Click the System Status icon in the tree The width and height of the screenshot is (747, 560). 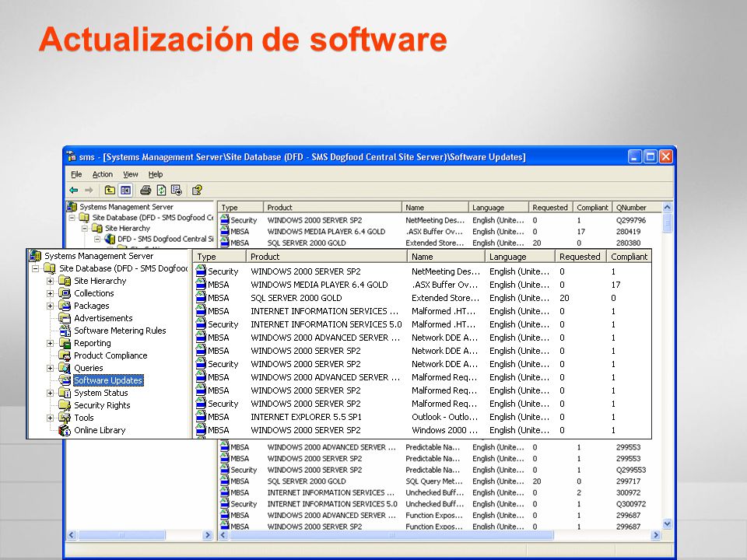click(65, 393)
